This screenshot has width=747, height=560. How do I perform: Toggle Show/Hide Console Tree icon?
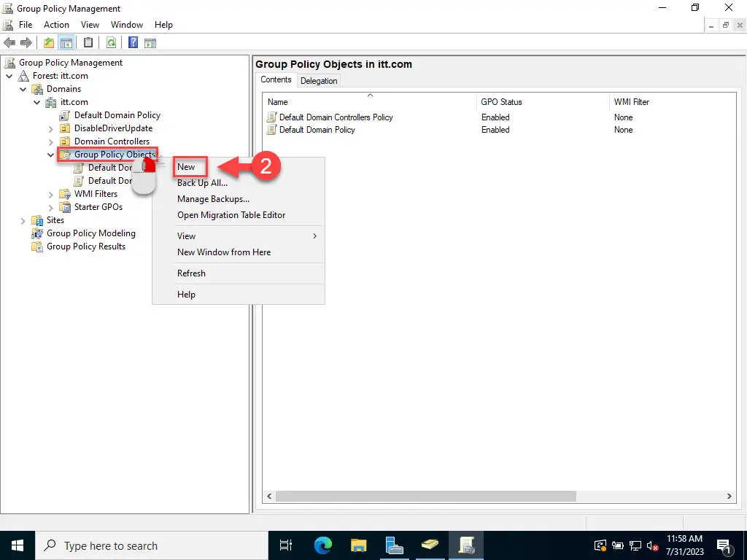(x=66, y=43)
